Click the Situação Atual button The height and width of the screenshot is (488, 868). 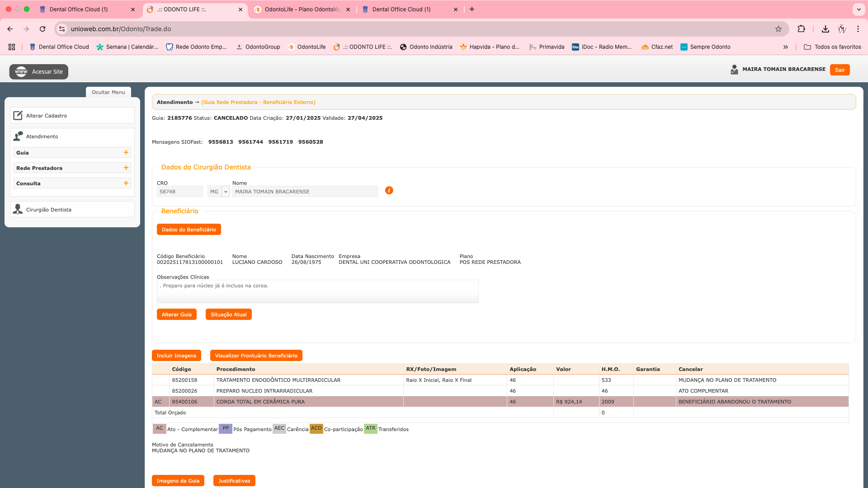click(228, 314)
